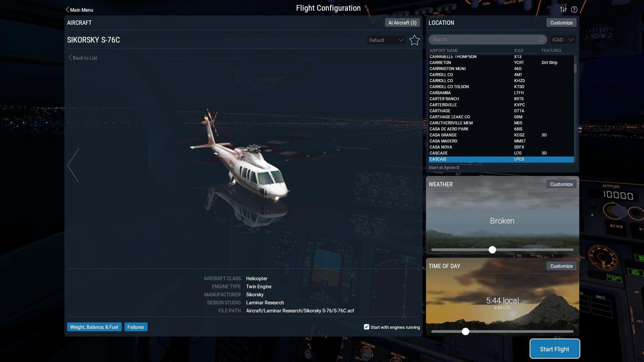Adjust the time of day slider handle

465,331
